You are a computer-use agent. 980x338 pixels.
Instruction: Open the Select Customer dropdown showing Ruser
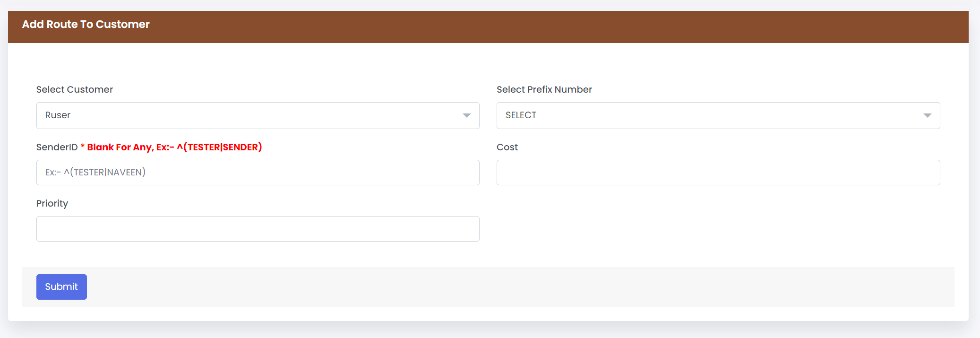click(258, 115)
